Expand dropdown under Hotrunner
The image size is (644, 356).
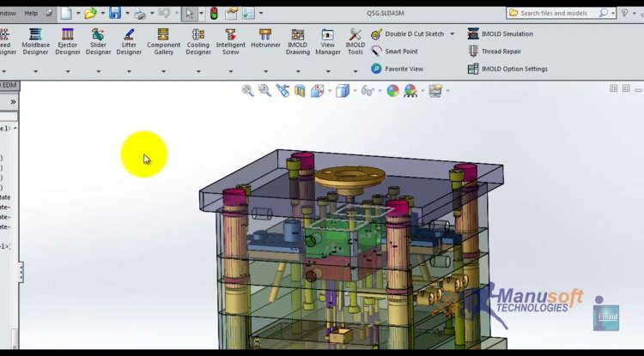coord(265,71)
